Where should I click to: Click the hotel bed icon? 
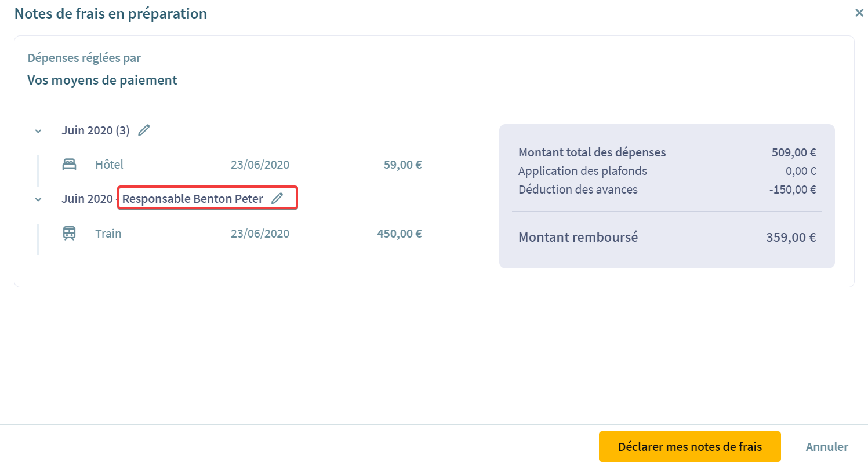[70, 165]
